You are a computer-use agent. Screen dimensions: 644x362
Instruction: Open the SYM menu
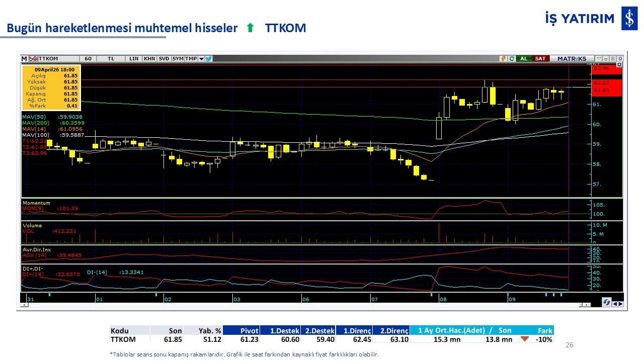pyautogui.click(x=178, y=59)
